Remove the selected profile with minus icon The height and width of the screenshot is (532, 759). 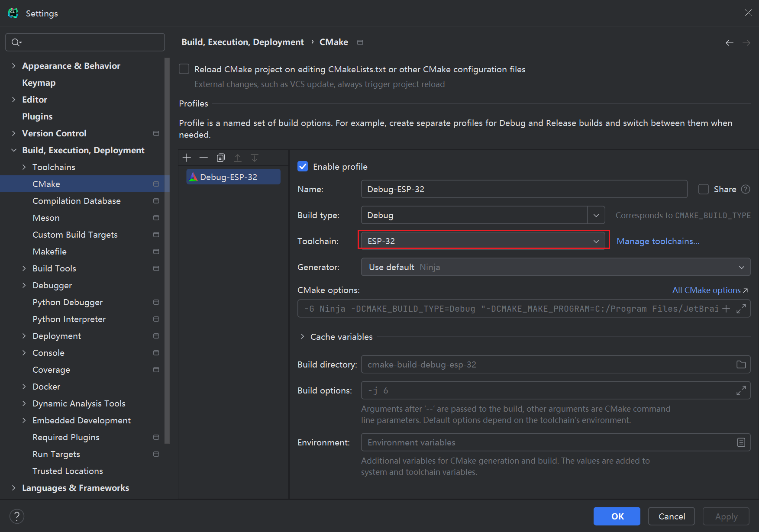coord(203,158)
